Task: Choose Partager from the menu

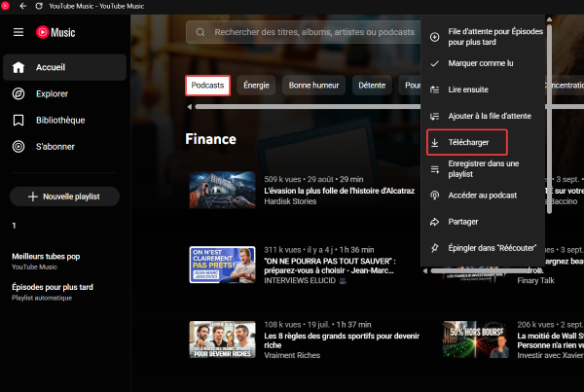Action: tap(483, 222)
